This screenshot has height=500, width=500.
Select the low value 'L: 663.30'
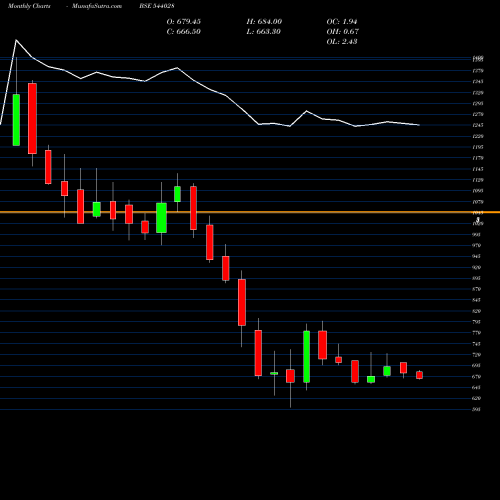point(264,32)
